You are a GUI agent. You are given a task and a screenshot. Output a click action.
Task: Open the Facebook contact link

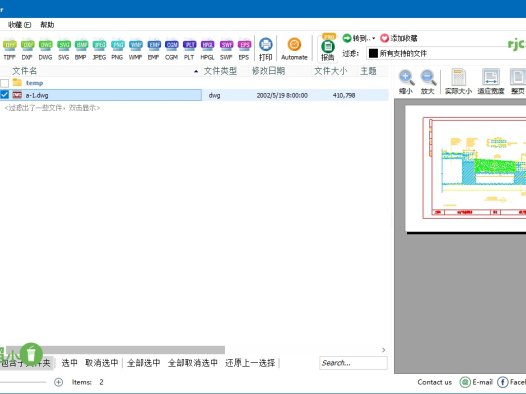point(512,382)
